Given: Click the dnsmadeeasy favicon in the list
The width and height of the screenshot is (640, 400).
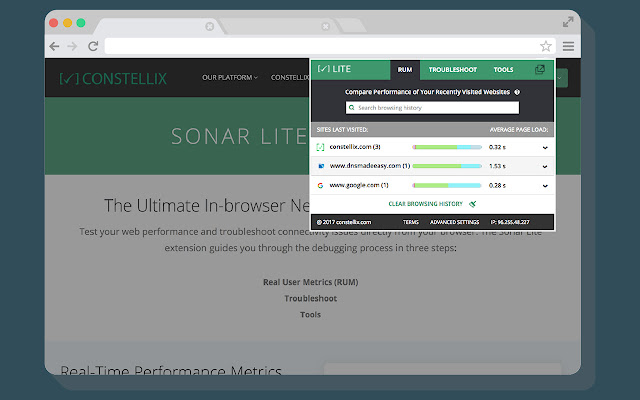Looking at the screenshot, I should pyautogui.click(x=321, y=166).
